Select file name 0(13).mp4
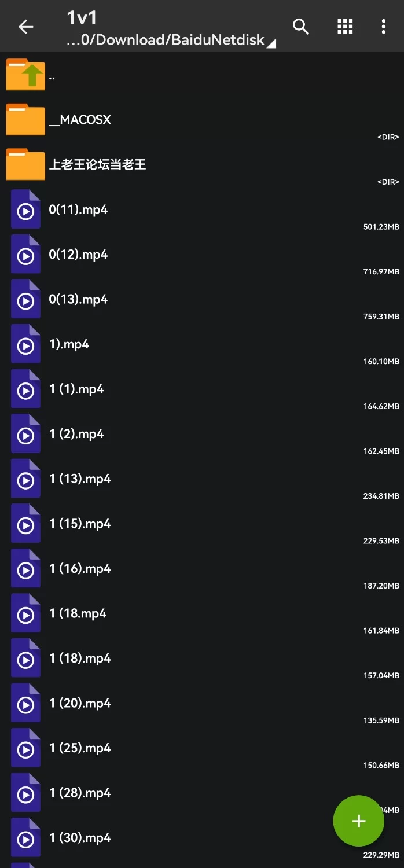This screenshot has height=868, width=404. [x=78, y=300]
